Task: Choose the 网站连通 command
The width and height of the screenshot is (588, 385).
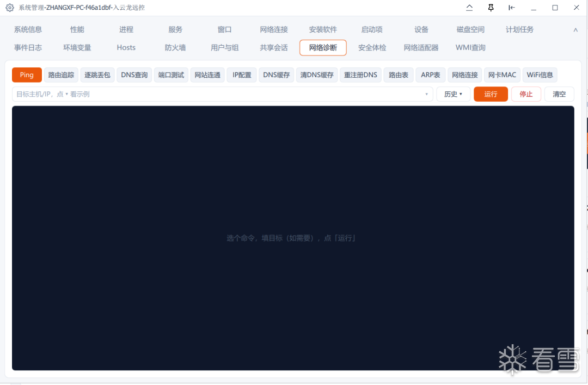Action: pos(207,75)
